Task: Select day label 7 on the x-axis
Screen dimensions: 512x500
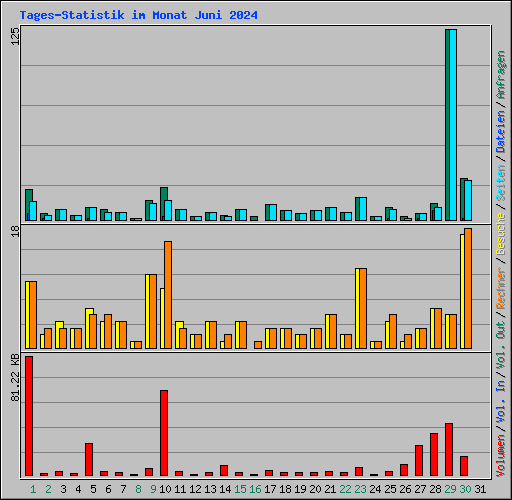Action: [123, 489]
